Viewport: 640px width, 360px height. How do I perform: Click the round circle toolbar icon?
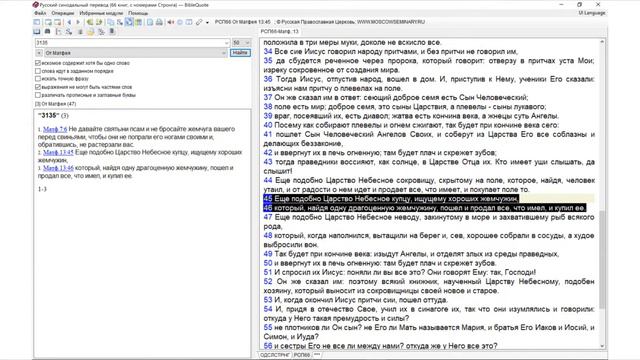[180, 22]
